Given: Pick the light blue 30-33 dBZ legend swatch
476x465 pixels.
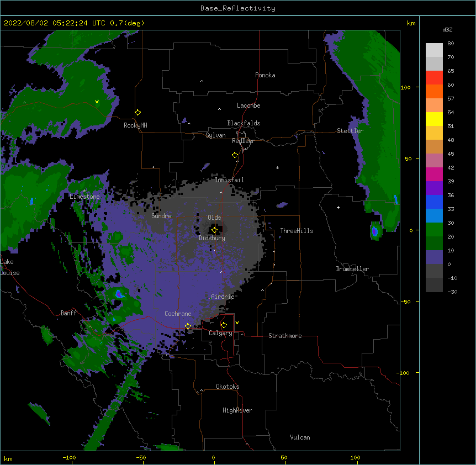Looking at the screenshot, I should tap(434, 215).
